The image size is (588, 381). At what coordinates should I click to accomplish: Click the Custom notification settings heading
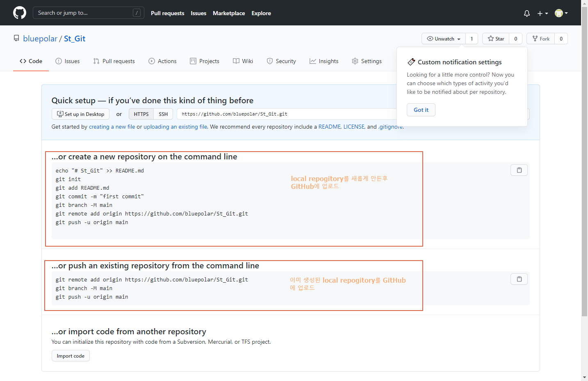pyautogui.click(x=460, y=62)
